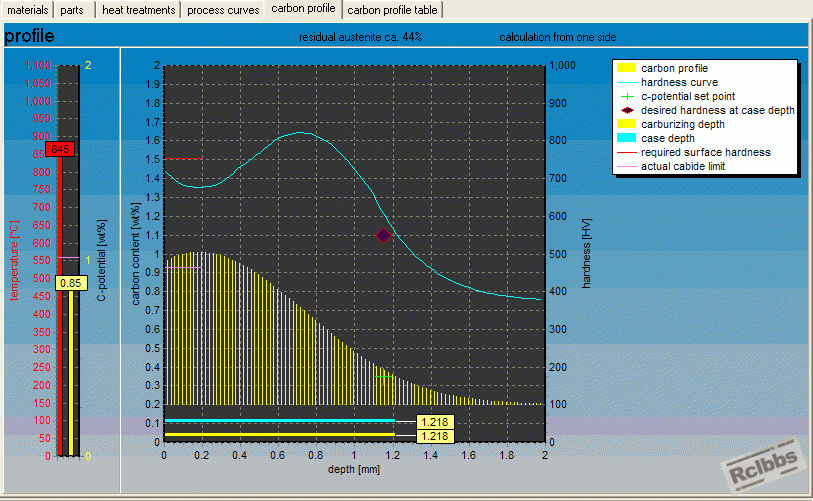Select the heat treatments tab
Viewport: 813px width, 501px height.
tap(138, 10)
